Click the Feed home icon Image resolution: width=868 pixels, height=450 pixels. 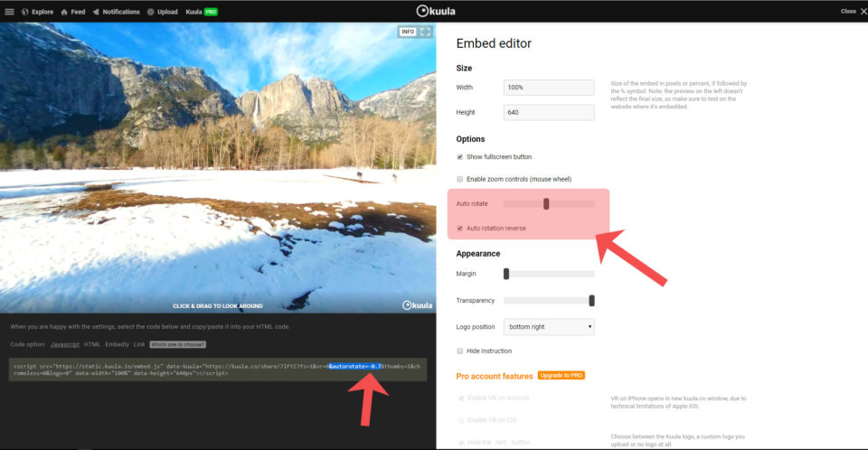tap(64, 12)
